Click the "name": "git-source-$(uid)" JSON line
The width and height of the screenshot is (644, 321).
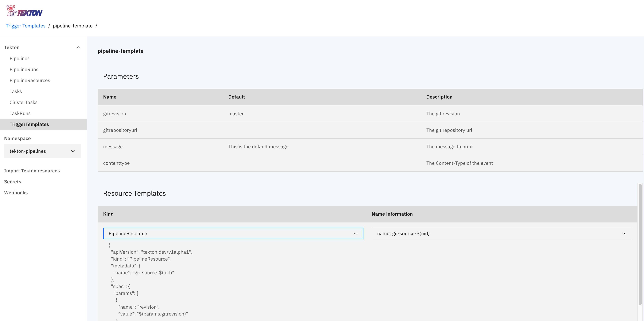pos(144,273)
